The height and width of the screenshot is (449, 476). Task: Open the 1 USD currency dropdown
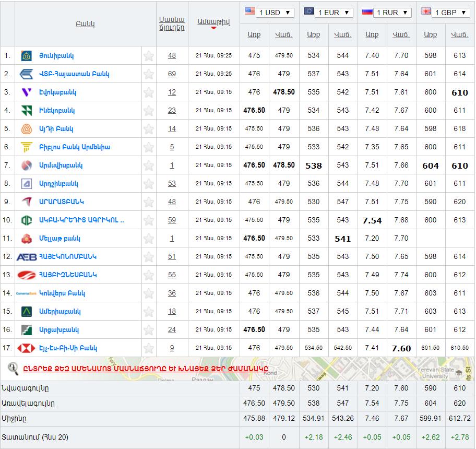(275, 13)
